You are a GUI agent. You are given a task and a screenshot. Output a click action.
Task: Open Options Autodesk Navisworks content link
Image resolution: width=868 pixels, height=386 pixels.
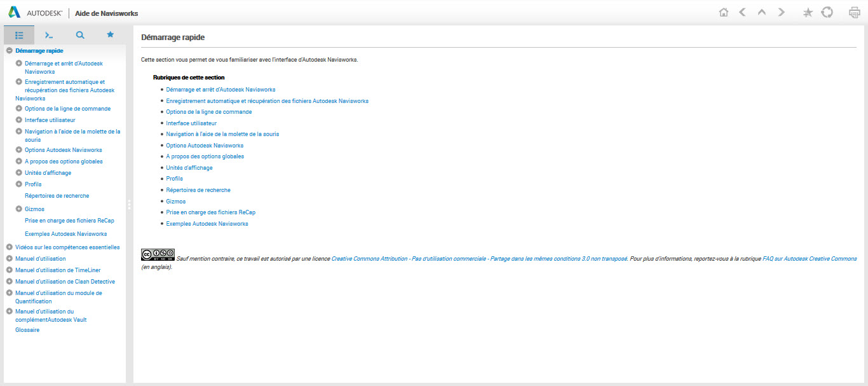(205, 146)
